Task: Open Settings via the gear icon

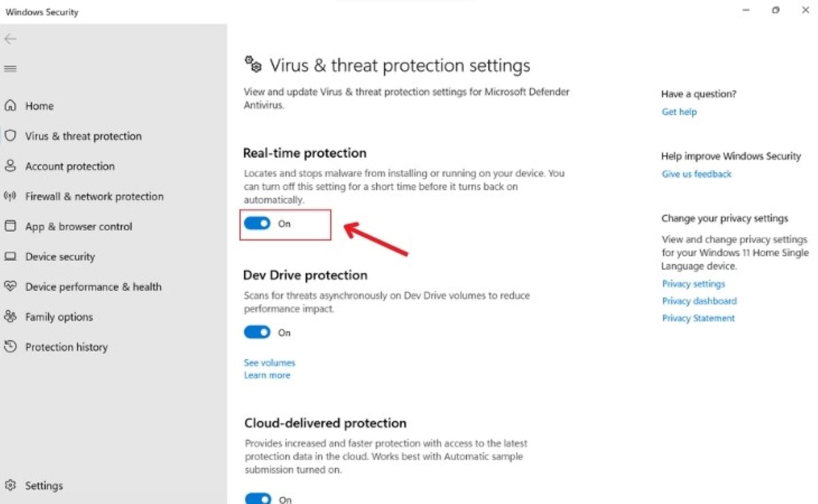Action: pyautogui.click(x=10, y=485)
